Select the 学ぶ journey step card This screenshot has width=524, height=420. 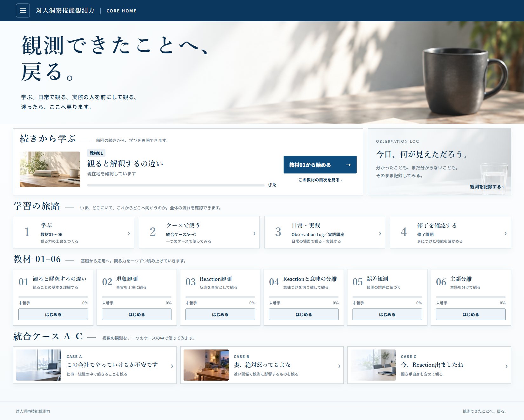tap(74, 232)
